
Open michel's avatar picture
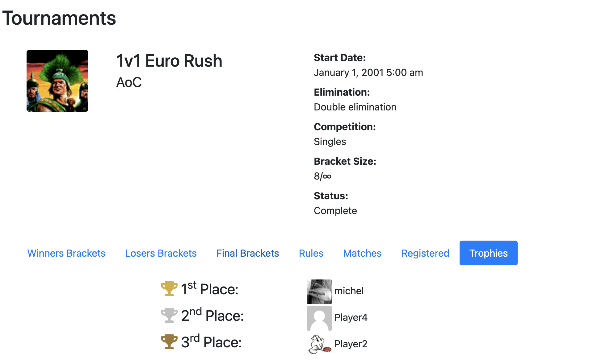click(x=319, y=292)
